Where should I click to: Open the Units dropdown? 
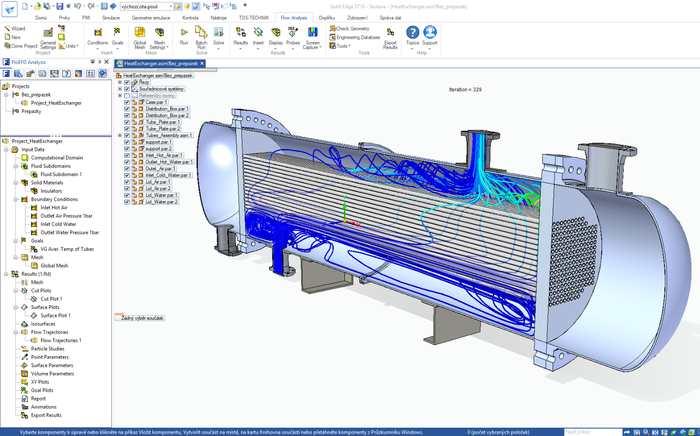69,46
